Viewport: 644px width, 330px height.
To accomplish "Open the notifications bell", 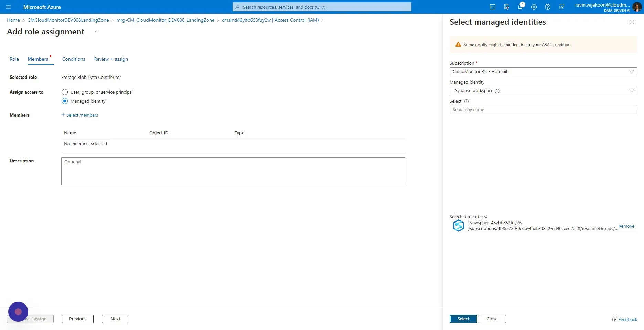I will click(520, 7).
